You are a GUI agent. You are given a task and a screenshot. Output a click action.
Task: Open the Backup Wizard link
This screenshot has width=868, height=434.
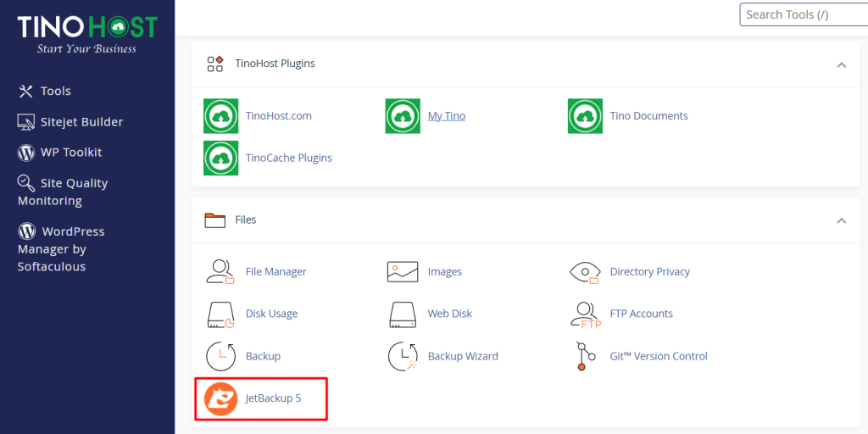pyautogui.click(x=463, y=357)
